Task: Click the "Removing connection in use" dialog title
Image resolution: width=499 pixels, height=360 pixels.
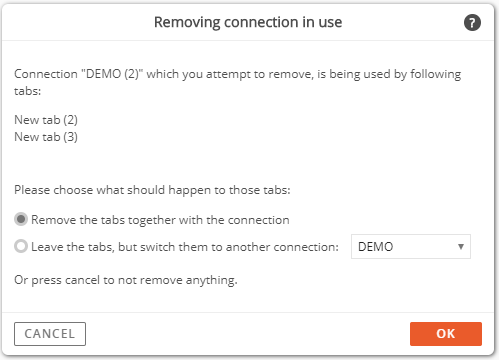Action: tap(248, 22)
